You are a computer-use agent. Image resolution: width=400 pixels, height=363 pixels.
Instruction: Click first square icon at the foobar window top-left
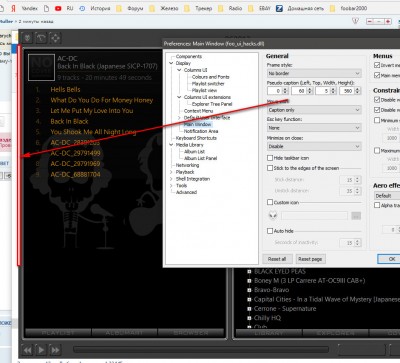pyautogui.click(x=27, y=38)
